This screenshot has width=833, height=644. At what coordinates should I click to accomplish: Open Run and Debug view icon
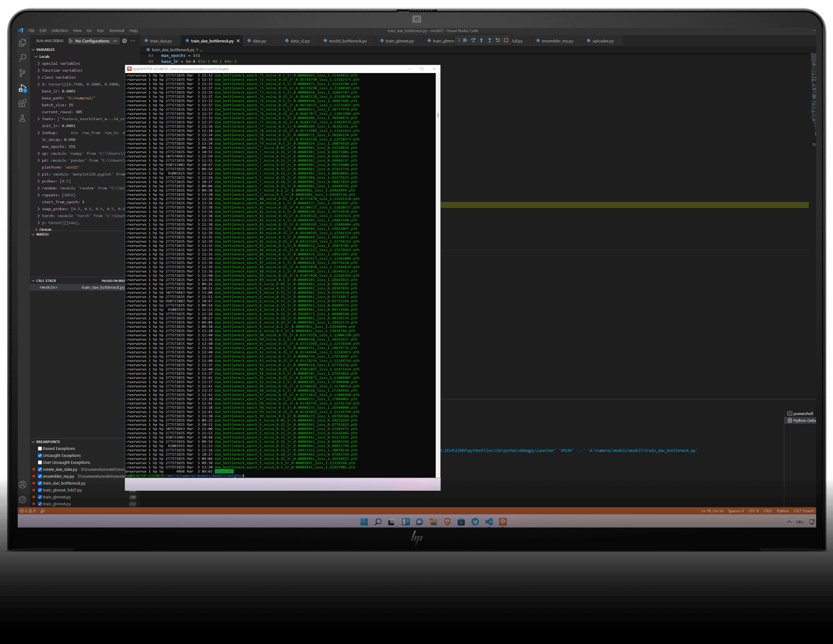[22, 88]
